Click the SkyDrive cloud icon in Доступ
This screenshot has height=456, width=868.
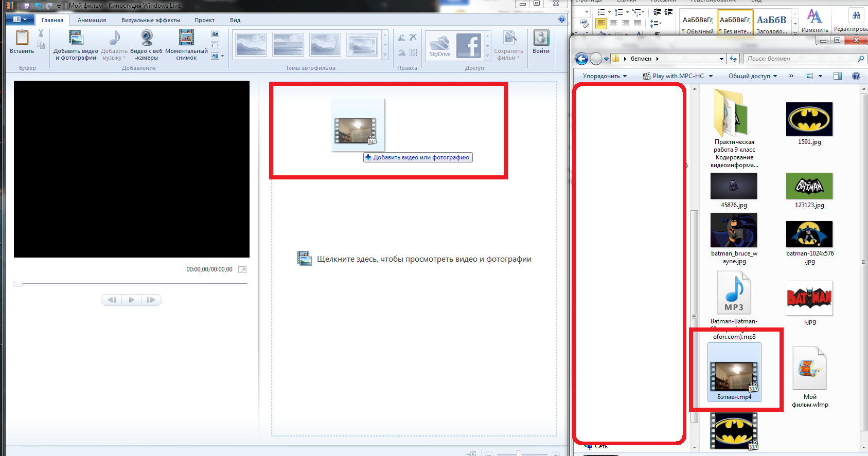click(x=440, y=45)
